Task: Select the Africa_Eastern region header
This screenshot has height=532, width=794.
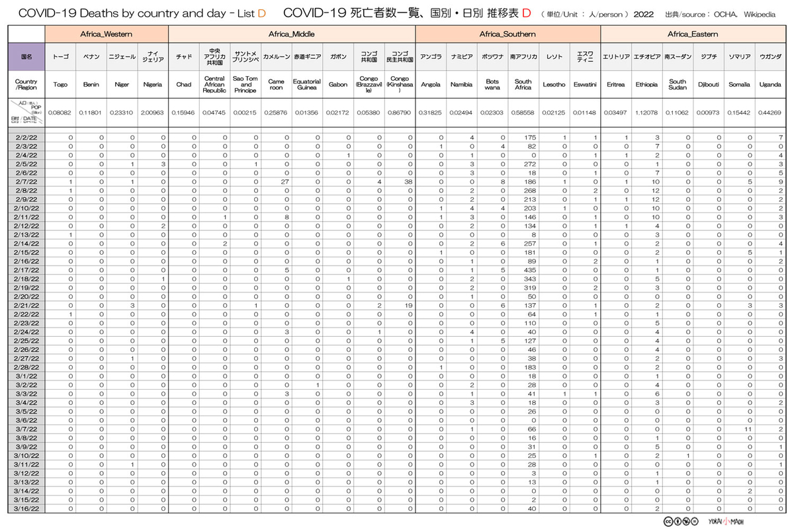Action: click(693, 34)
